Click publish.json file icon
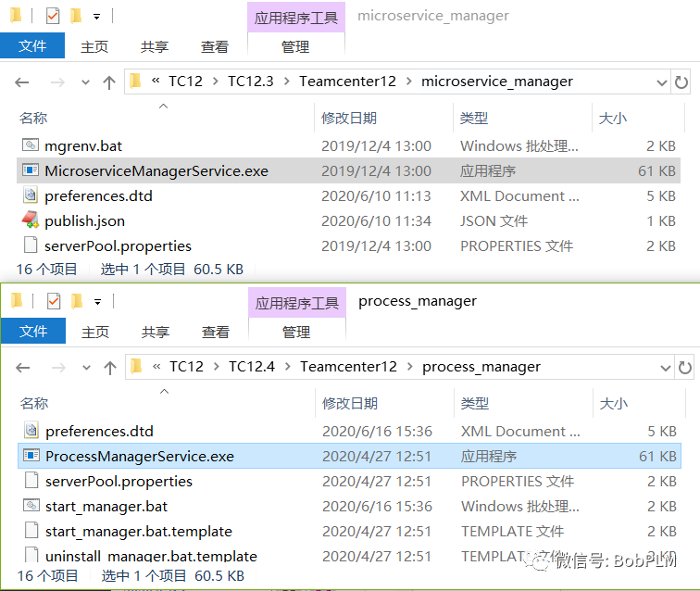The image size is (700, 591). coord(31,220)
